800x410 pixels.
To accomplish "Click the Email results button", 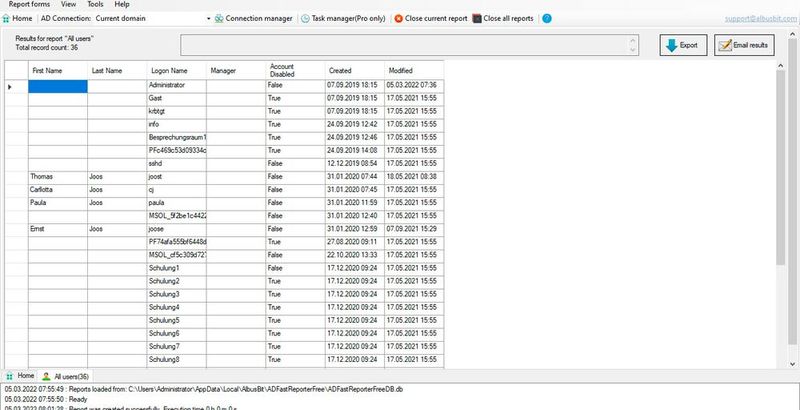I will point(744,45).
